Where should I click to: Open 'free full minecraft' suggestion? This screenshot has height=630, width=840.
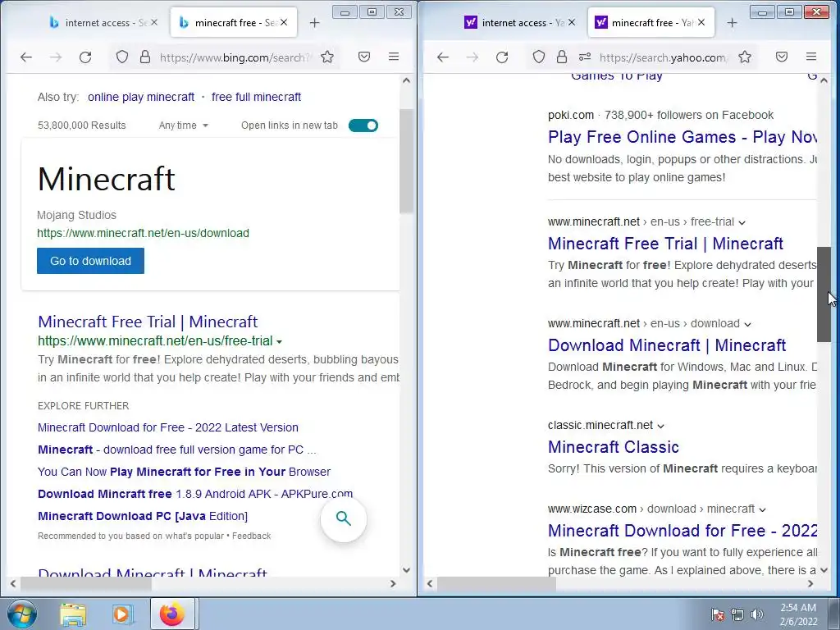click(256, 97)
